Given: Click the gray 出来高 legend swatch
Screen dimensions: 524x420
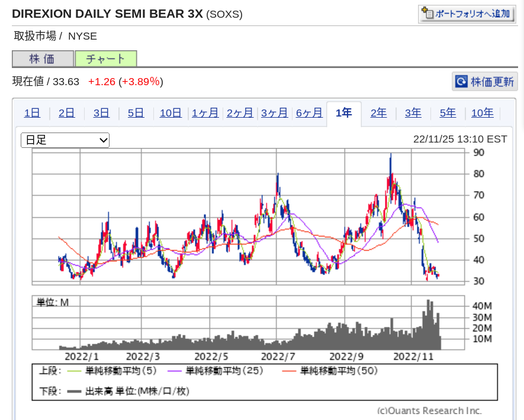Looking at the screenshot, I should [74, 391].
